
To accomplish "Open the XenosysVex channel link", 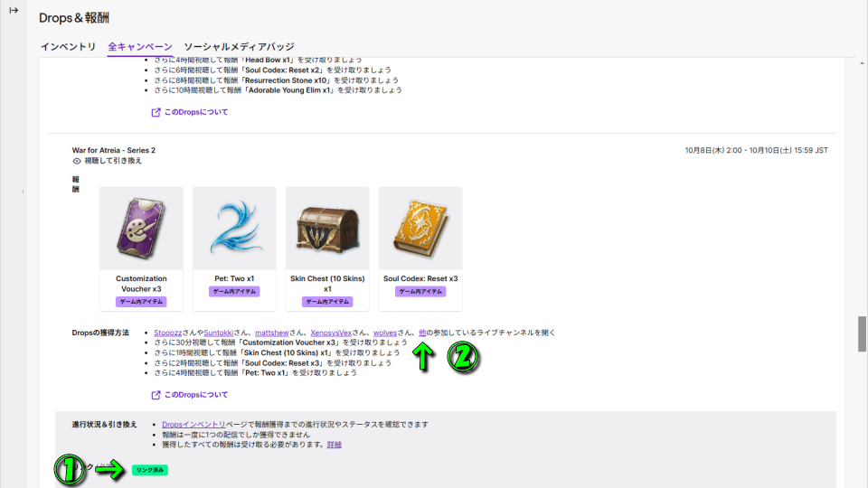I will [331, 333].
